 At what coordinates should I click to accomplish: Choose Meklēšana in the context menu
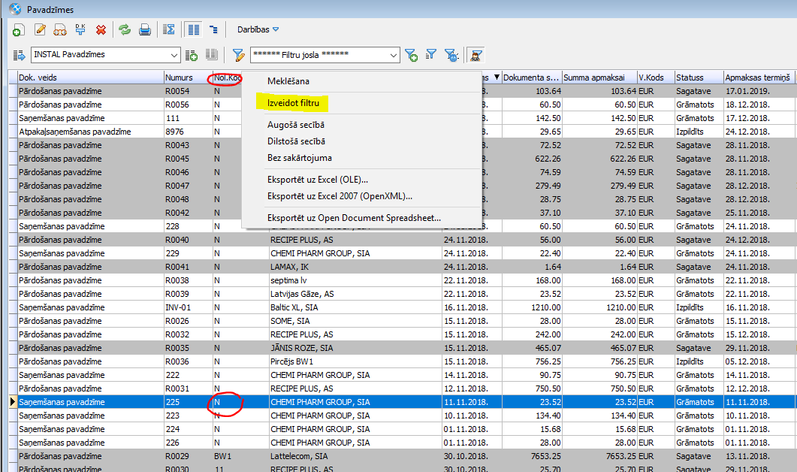click(x=288, y=80)
